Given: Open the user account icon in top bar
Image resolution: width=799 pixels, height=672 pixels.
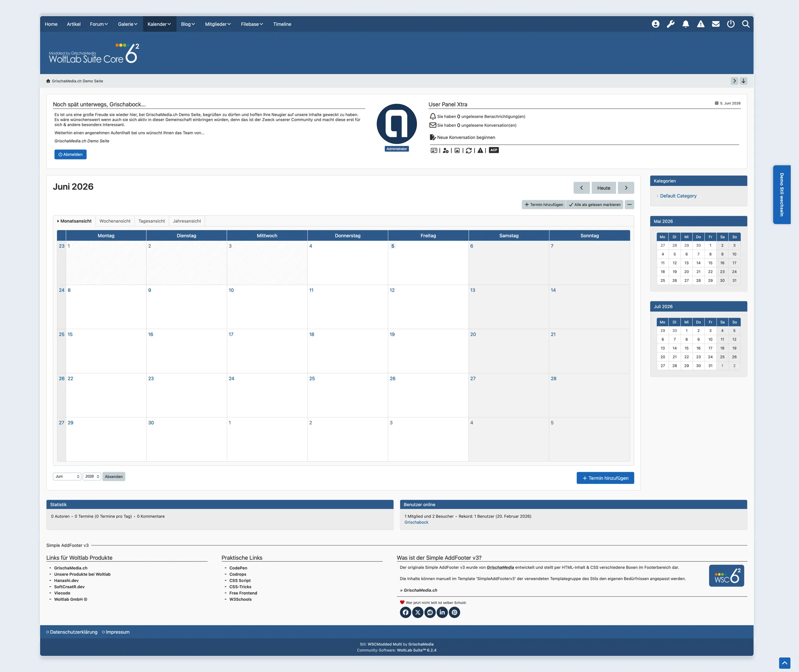Looking at the screenshot, I should click(655, 24).
